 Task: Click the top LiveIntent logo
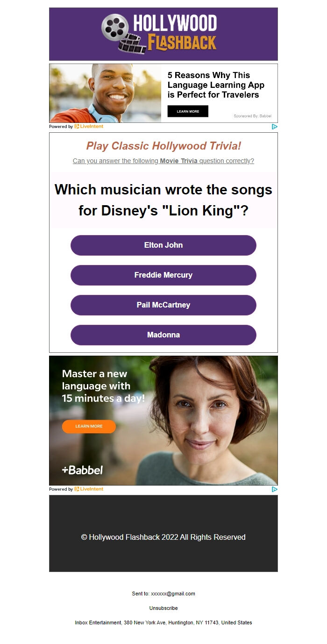click(89, 126)
